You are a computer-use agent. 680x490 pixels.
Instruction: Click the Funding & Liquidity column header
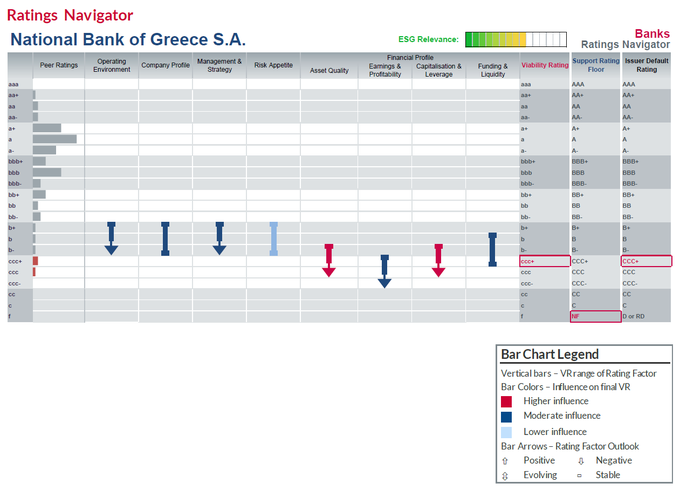pyautogui.click(x=493, y=70)
